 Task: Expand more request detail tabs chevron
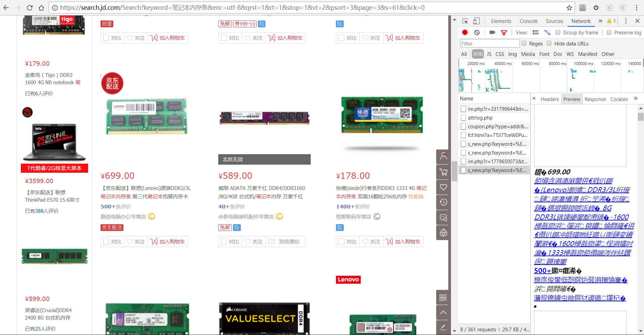point(636,98)
